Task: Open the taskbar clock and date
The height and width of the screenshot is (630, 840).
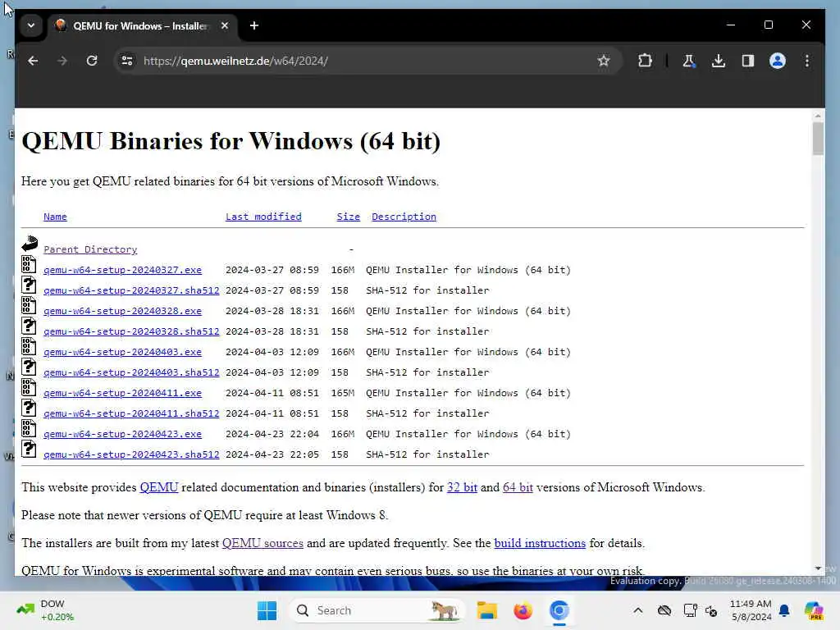Action: [751, 610]
